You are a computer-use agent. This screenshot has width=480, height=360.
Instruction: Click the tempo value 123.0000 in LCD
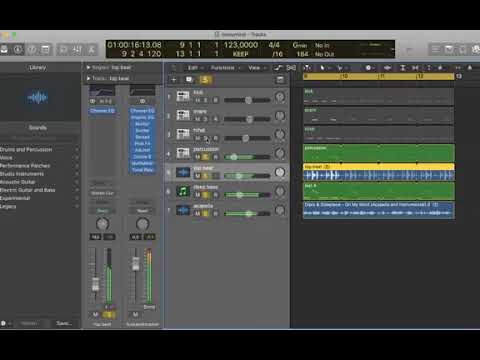(241, 45)
